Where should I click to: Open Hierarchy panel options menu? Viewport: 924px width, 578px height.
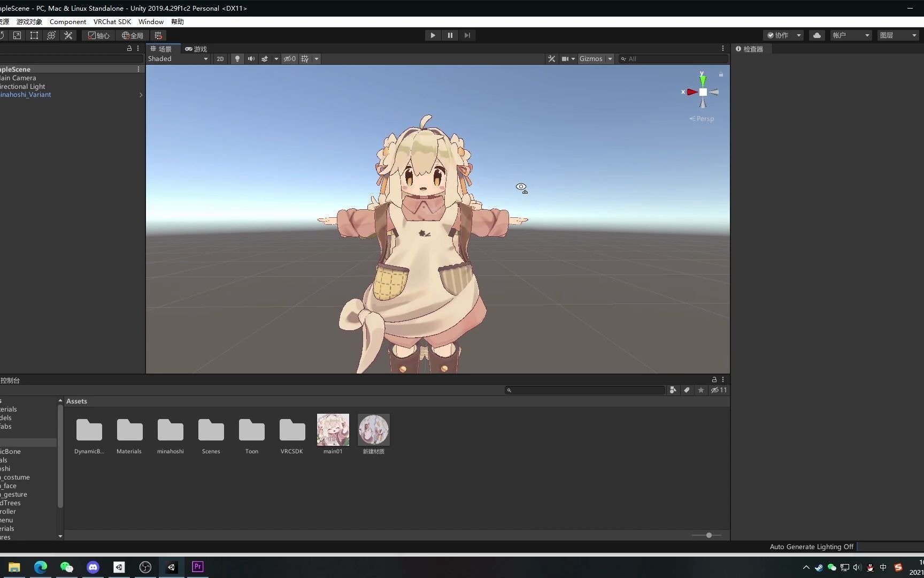tap(138, 49)
